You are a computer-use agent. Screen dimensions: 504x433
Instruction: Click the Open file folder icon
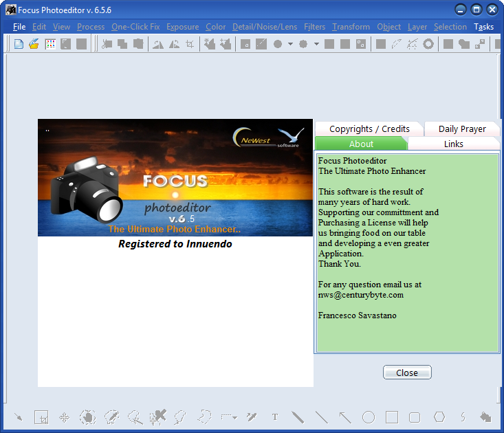pos(34,44)
